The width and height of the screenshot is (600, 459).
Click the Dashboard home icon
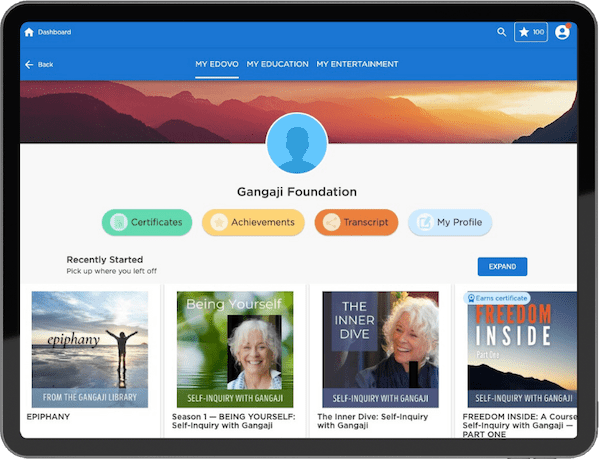click(29, 32)
